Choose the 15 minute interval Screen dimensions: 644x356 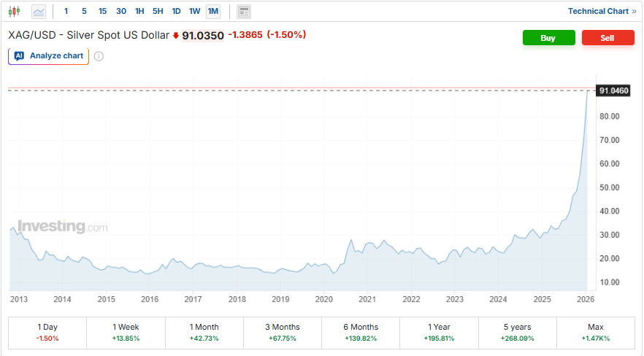click(102, 12)
